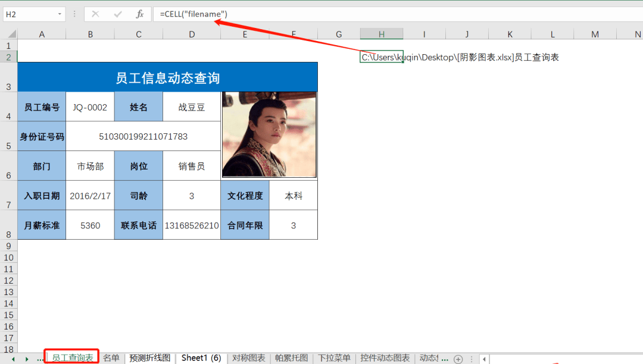This screenshot has height=364, width=643.
Task: Select column A header
Action: pyautogui.click(x=42, y=34)
